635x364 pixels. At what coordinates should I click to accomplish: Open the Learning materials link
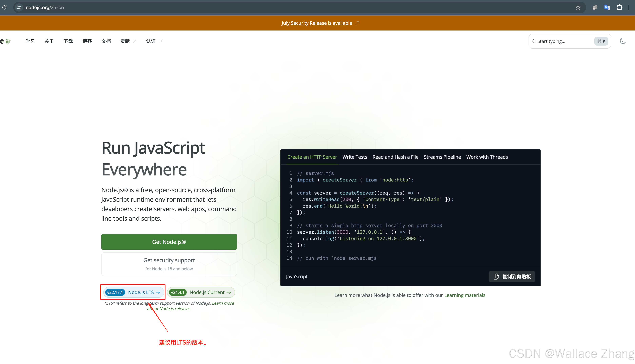pos(465,295)
